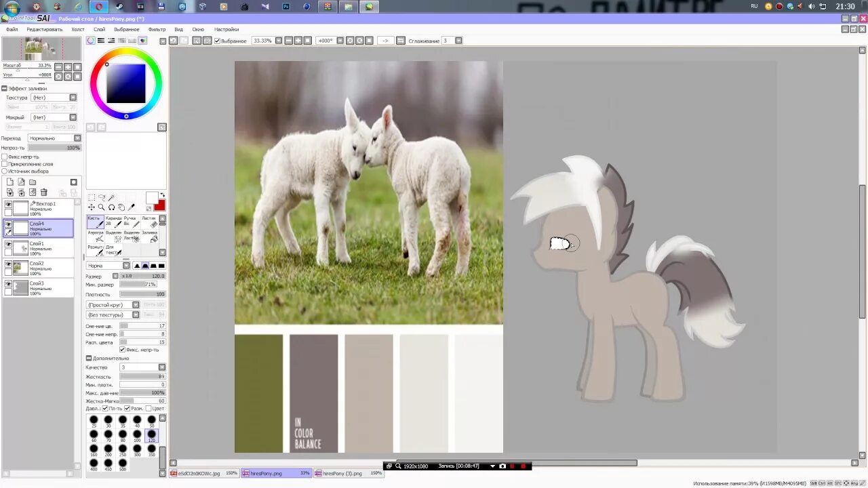Pick the rotate view tool

coord(111,207)
